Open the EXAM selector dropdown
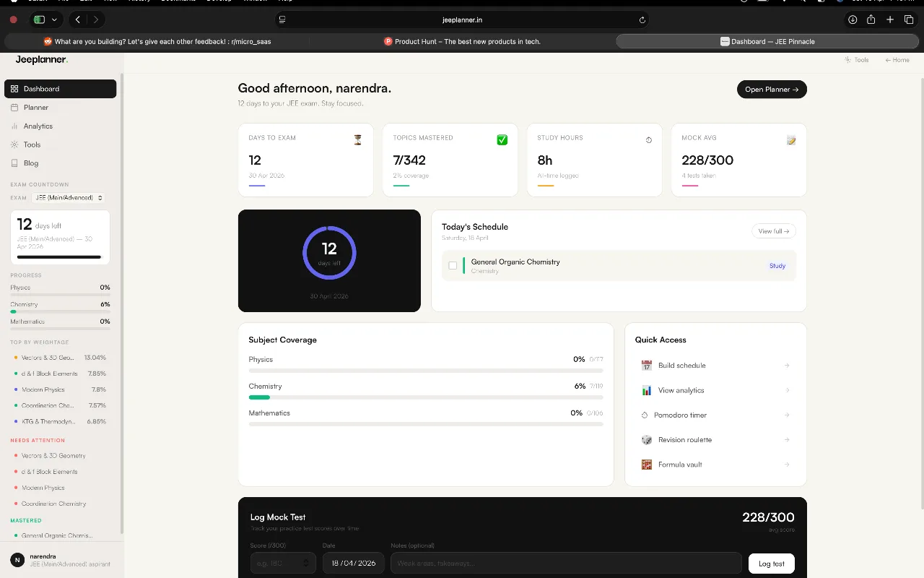This screenshot has height=578, width=924. pos(69,198)
